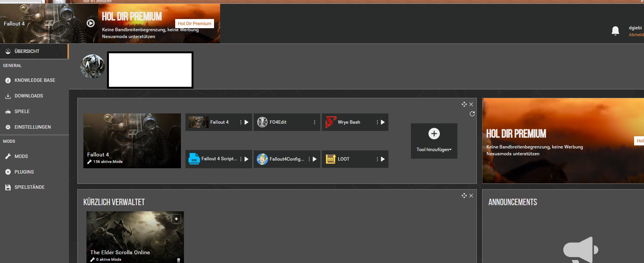Click the Hol Dir Premium button in top banner
Screen dimensions: 644x263
point(195,24)
